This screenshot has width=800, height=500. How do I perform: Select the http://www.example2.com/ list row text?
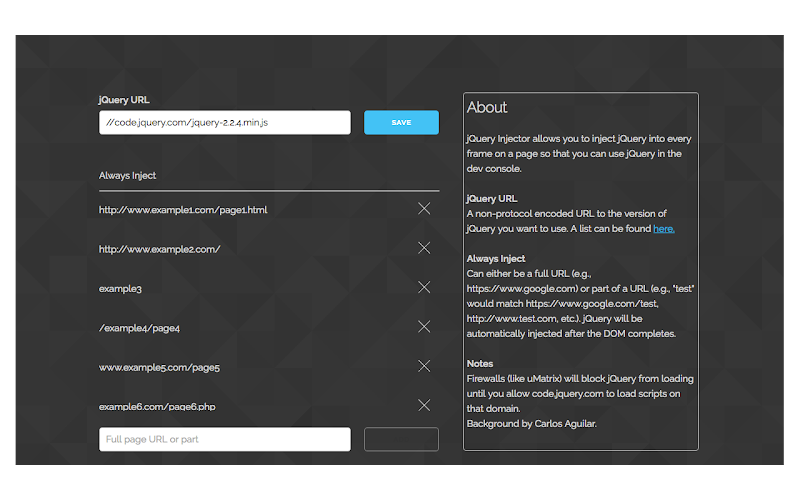[x=160, y=249]
